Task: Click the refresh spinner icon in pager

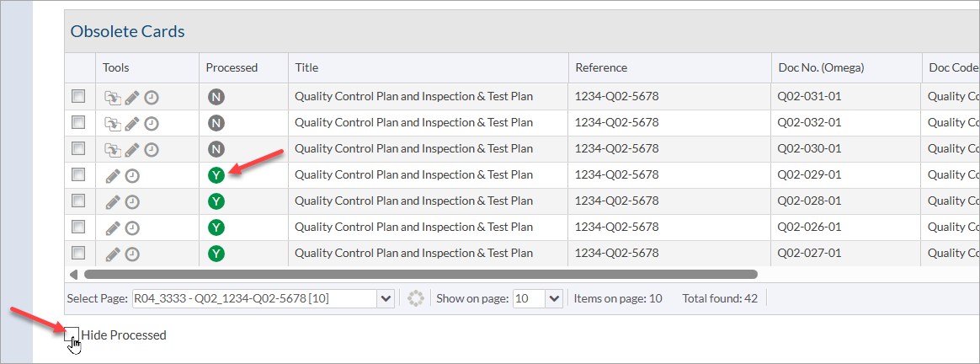Action: tap(415, 298)
